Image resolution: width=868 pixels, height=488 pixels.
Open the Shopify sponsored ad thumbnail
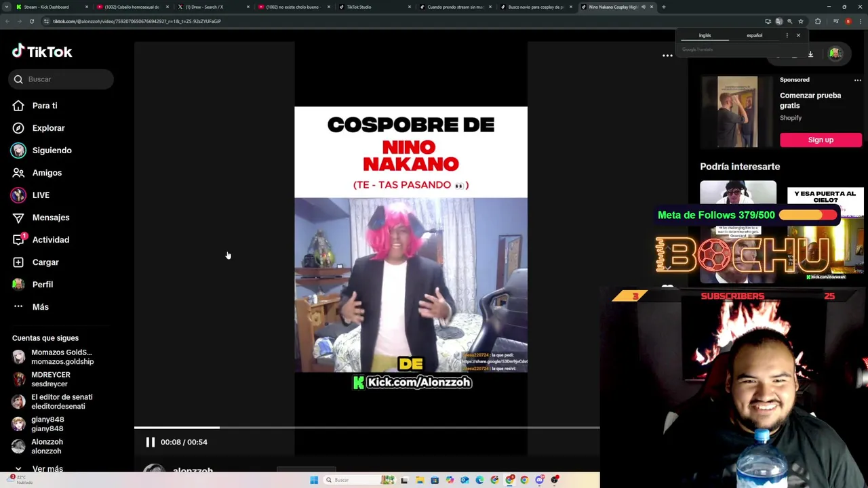[x=738, y=112]
